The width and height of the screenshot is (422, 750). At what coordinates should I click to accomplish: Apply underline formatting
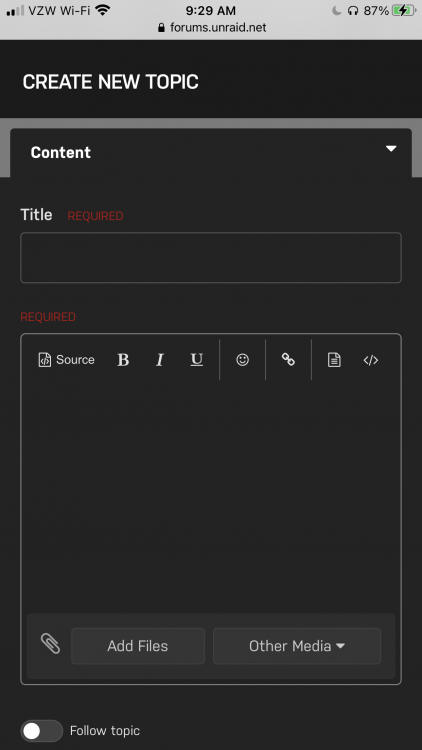[197, 360]
